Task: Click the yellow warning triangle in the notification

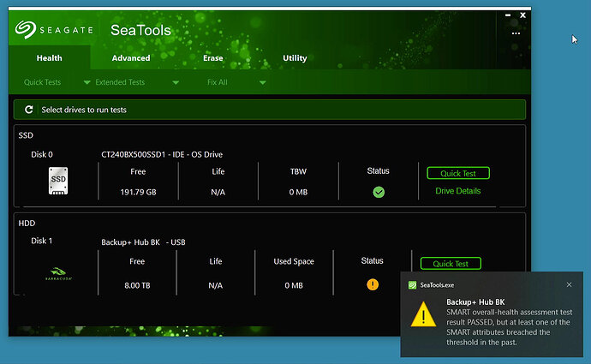Action: [423, 316]
